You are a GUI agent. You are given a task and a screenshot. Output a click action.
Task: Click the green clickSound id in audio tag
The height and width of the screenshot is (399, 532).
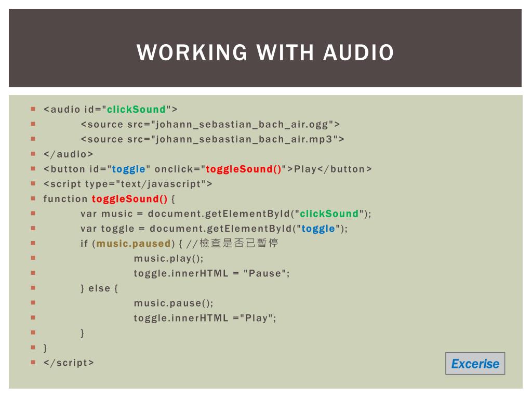[x=136, y=109]
